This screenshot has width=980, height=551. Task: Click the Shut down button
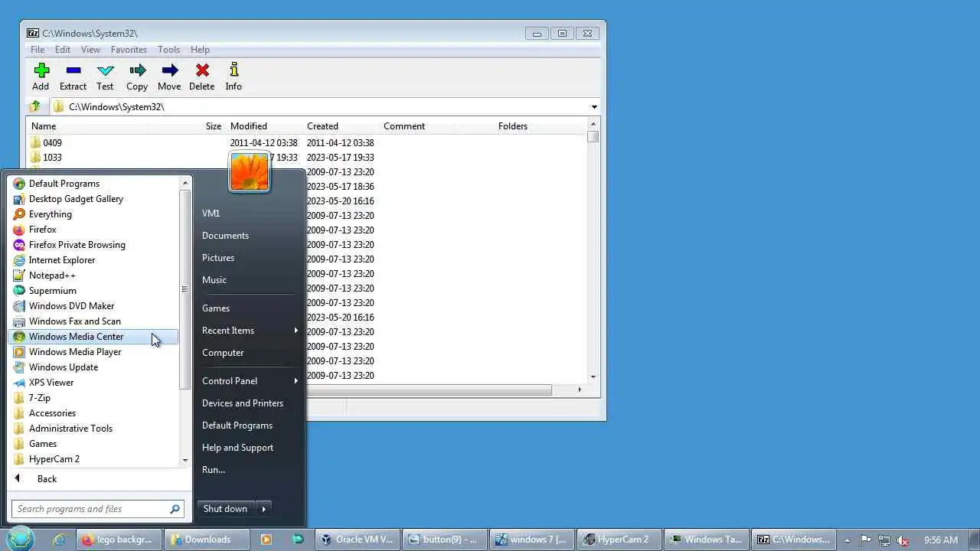point(226,509)
